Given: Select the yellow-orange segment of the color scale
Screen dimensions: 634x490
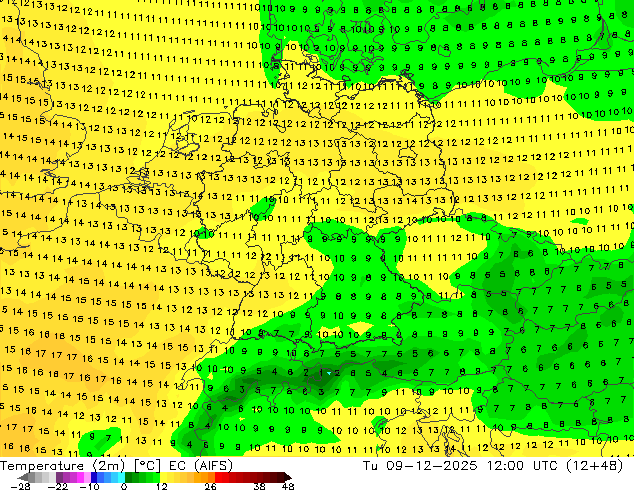Looking at the screenshot, I should tap(187, 477).
